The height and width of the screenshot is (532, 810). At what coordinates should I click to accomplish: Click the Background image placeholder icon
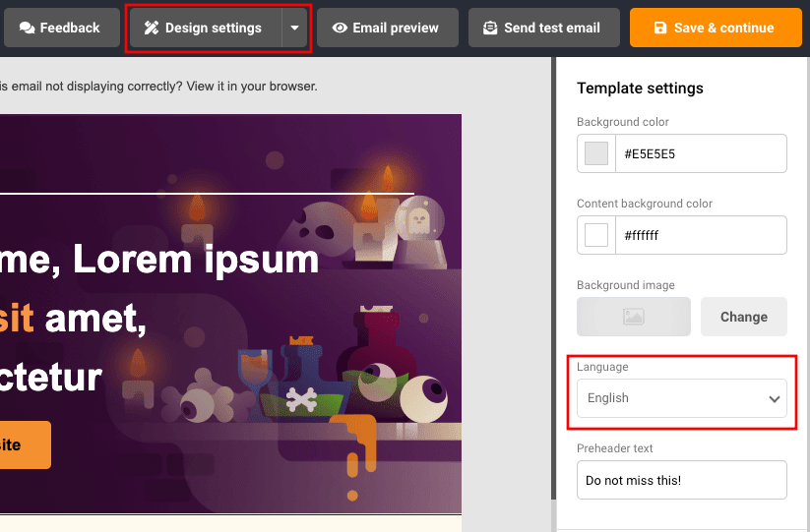tap(633, 317)
